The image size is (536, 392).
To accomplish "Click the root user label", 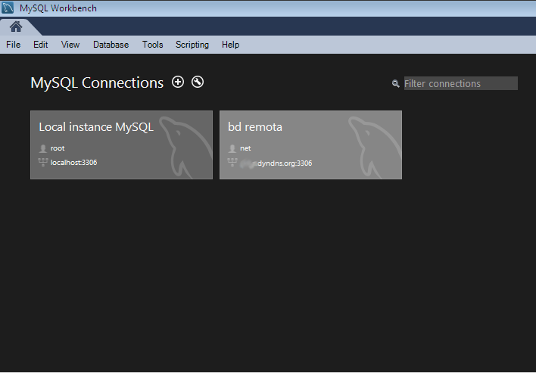I will 58,148.
